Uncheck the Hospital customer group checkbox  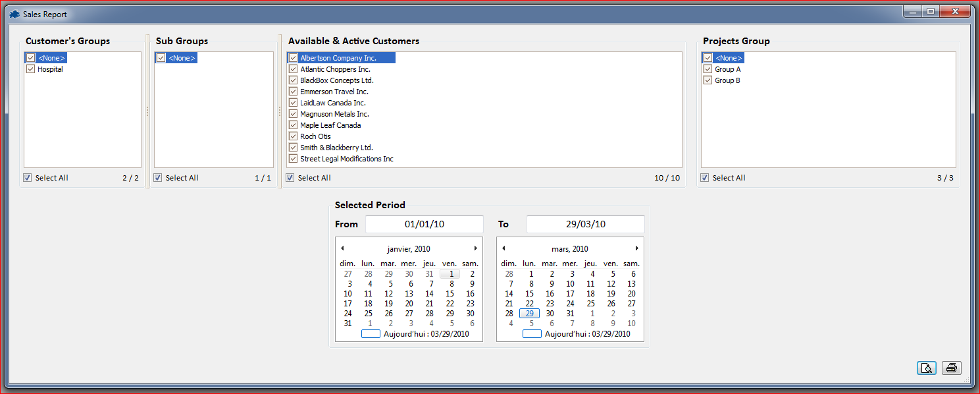[30, 69]
